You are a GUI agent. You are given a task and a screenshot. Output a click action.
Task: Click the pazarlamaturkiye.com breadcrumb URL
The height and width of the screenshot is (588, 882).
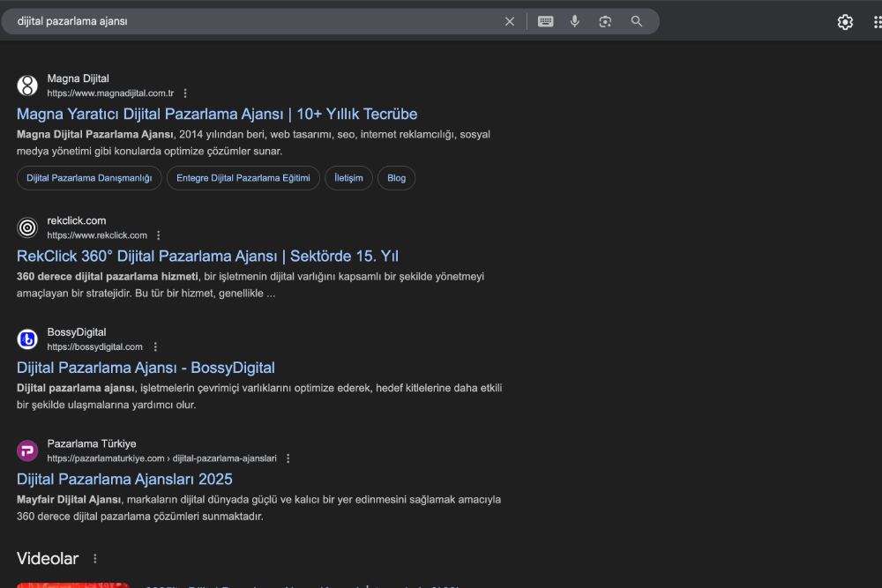pos(161,458)
